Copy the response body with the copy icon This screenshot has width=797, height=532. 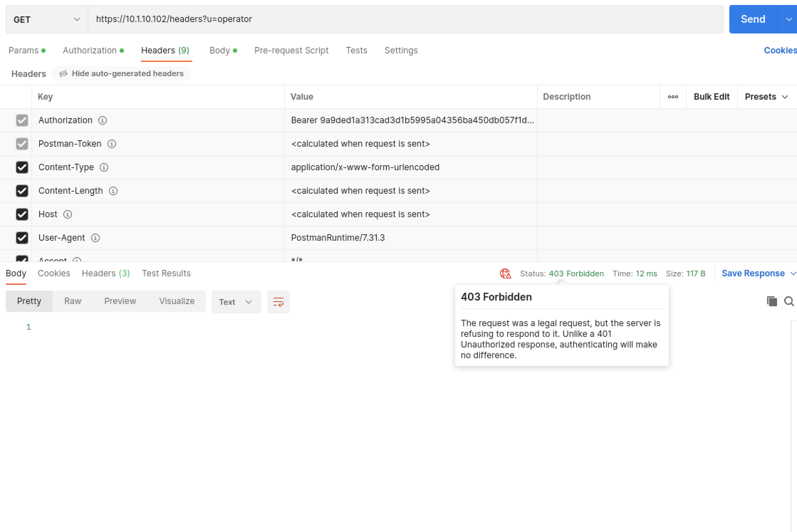772,301
